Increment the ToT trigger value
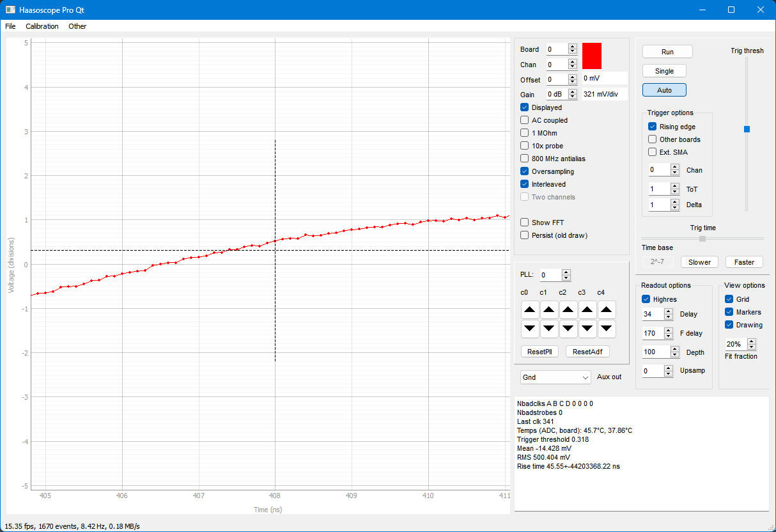This screenshot has width=776, height=532. (x=676, y=185)
